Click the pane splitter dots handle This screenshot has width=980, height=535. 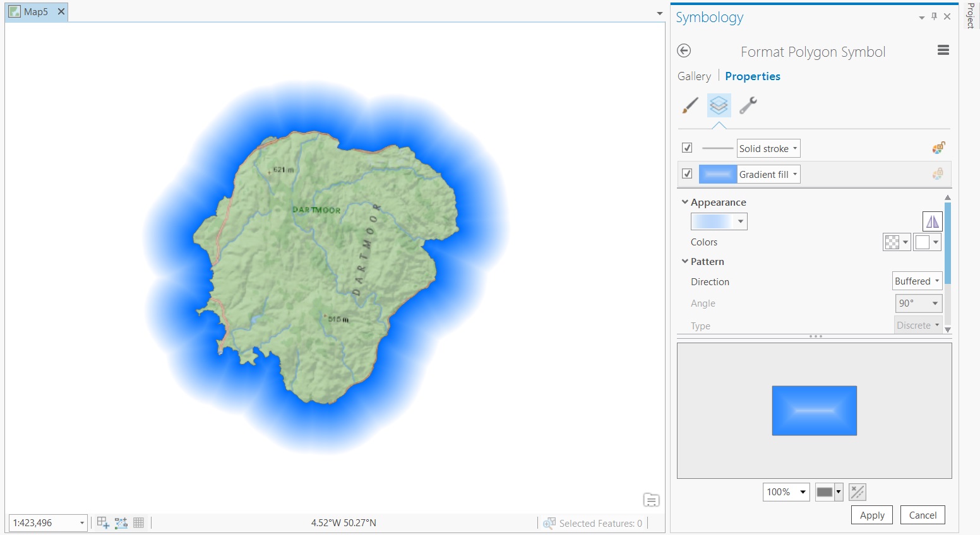815,336
